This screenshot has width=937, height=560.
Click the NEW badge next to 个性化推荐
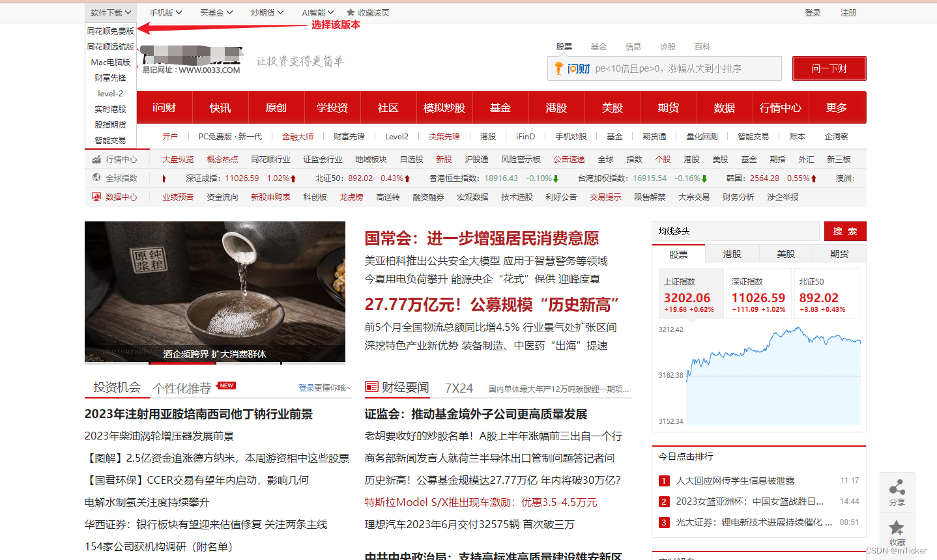226,385
